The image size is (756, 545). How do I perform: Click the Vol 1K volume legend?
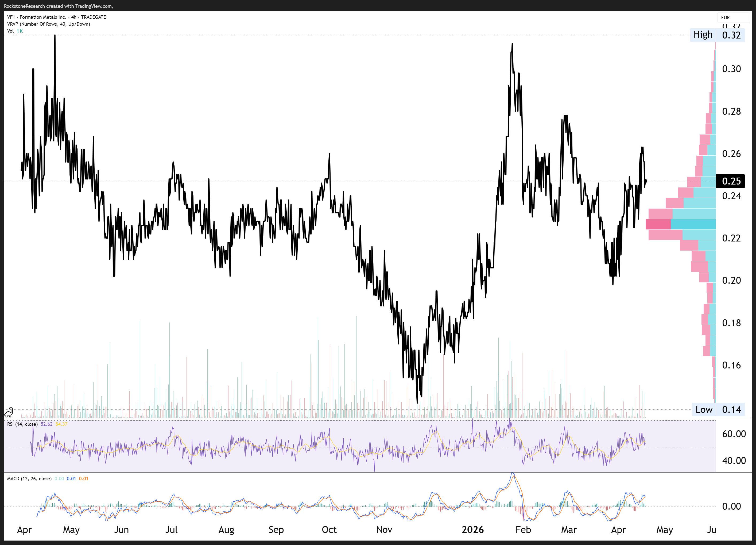[x=15, y=31]
